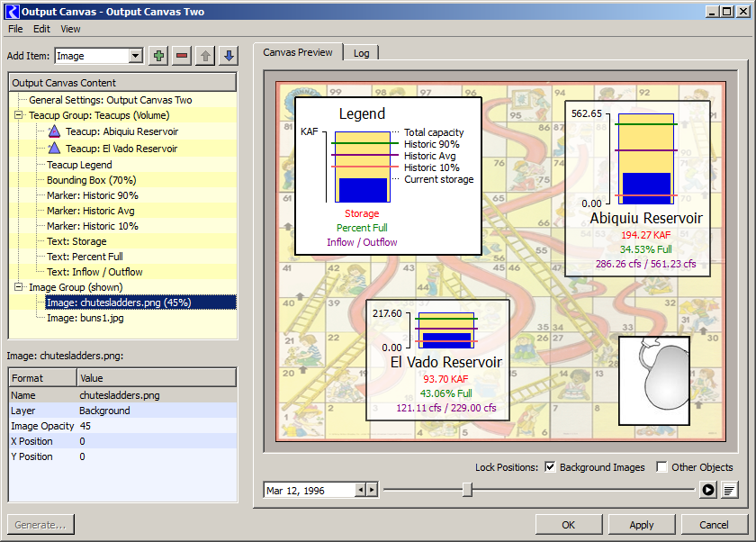This screenshot has height=542, width=756.
Task: Click the Layer value Background
Action: tap(157, 411)
